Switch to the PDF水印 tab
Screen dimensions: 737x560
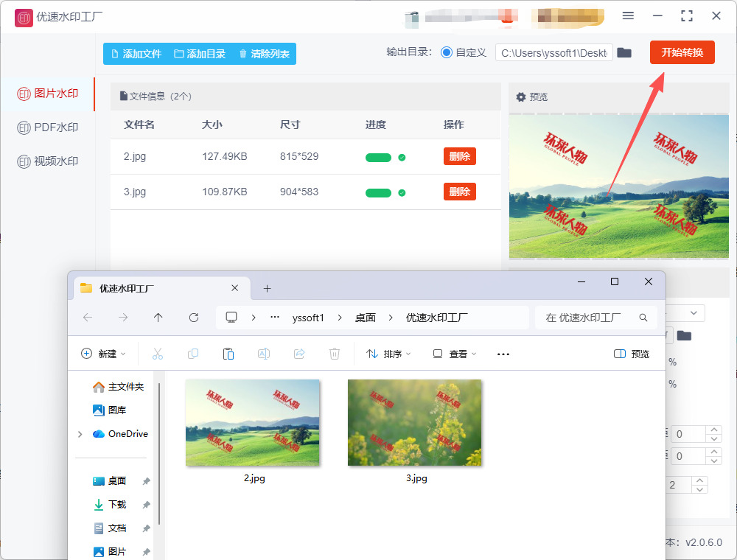47,127
